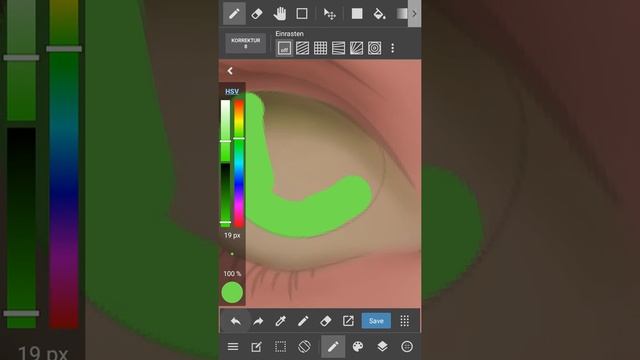Select the paint bucket tool
This screenshot has width=640, height=360.
tap(379, 14)
